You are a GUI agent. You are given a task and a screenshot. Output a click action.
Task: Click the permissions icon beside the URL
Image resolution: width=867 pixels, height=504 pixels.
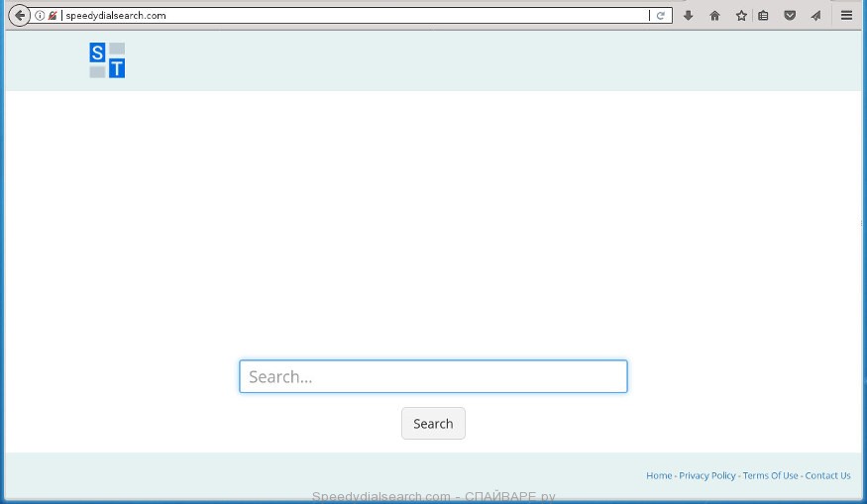coord(53,16)
